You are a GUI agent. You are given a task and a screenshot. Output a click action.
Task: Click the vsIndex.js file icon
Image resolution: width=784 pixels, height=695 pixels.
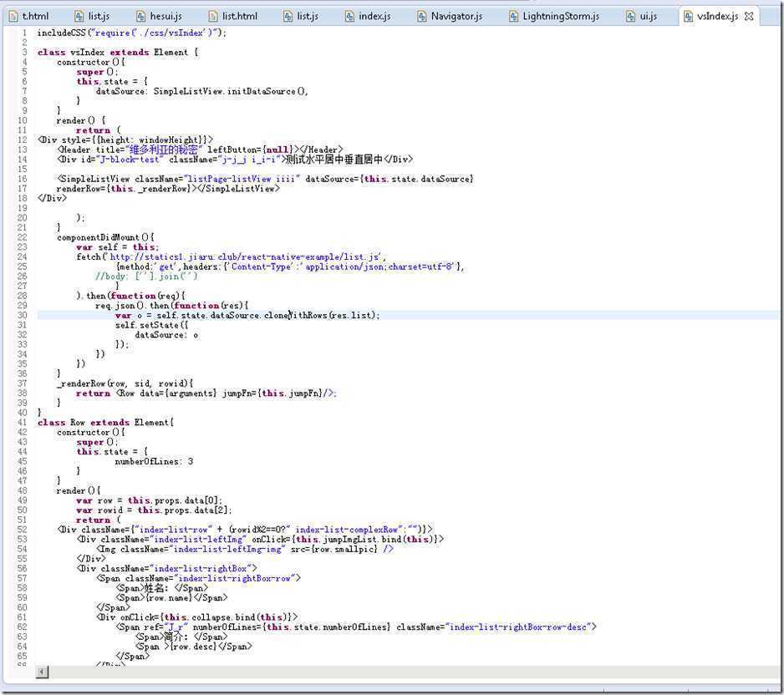pos(689,17)
